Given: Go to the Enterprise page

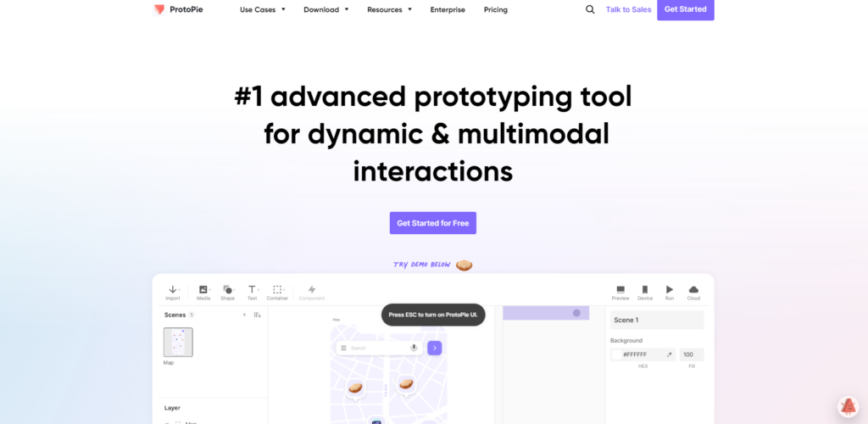Looking at the screenshot, I should (x=448, y=10).
